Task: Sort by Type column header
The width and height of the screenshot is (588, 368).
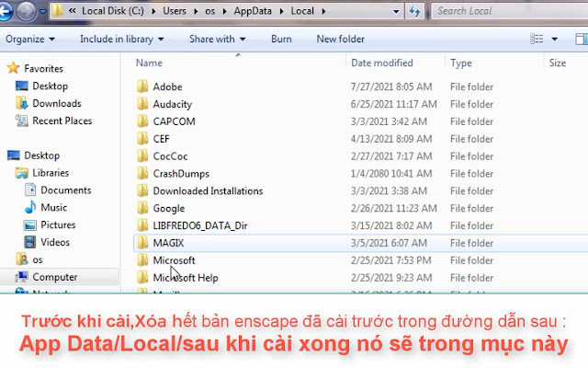Action: (461, 63)
